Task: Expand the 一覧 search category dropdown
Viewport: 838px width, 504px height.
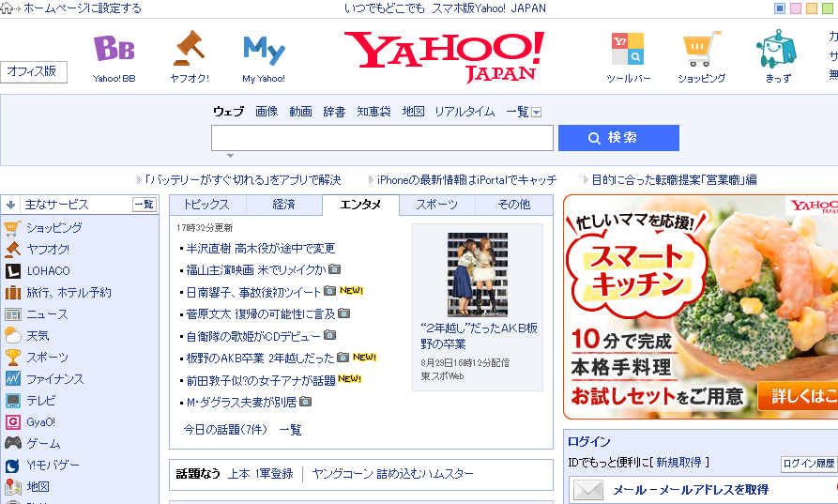Action: point(537,113)
